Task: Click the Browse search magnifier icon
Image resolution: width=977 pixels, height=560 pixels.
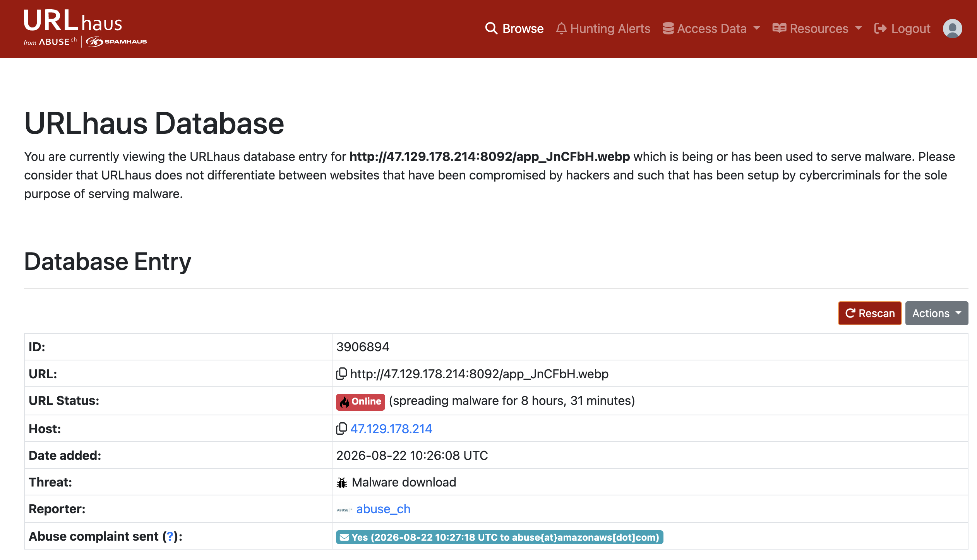Action: coord(491,28)
